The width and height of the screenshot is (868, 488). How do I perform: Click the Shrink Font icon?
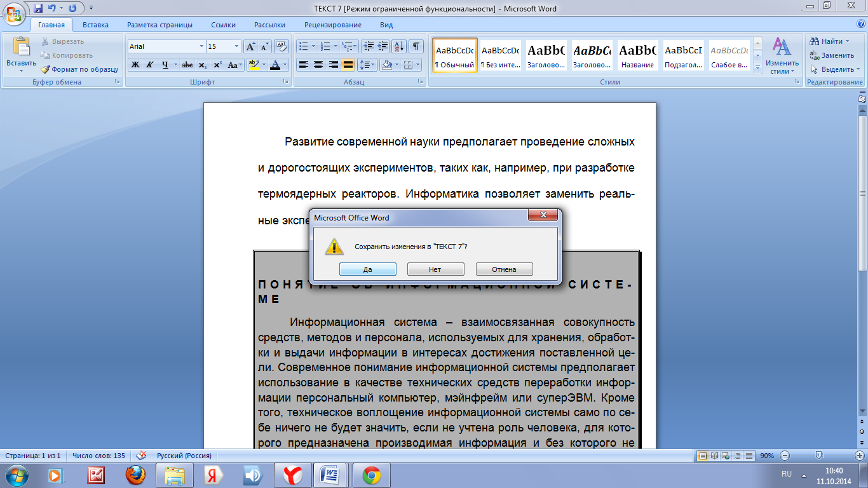pos(264,46)
